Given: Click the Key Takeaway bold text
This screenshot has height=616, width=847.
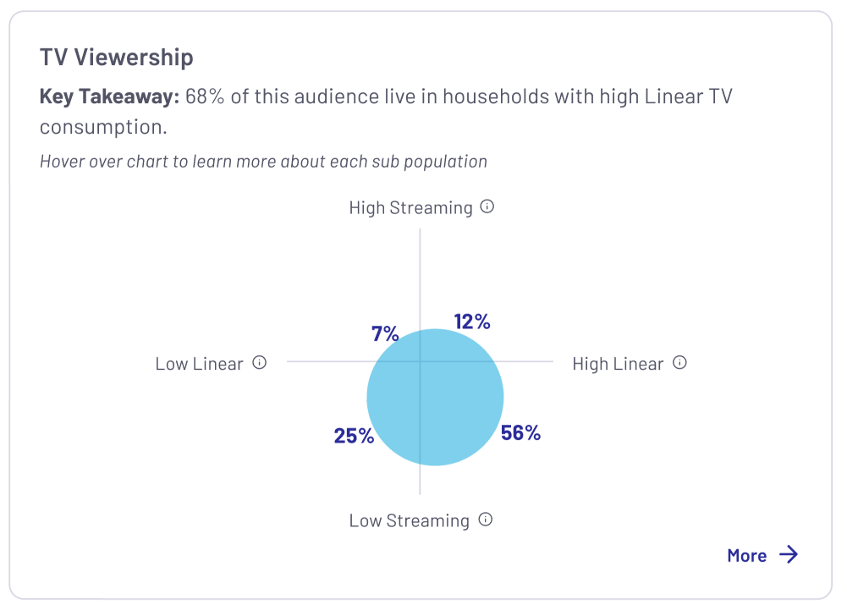Looking at the screenshot, I should (109, 96).
